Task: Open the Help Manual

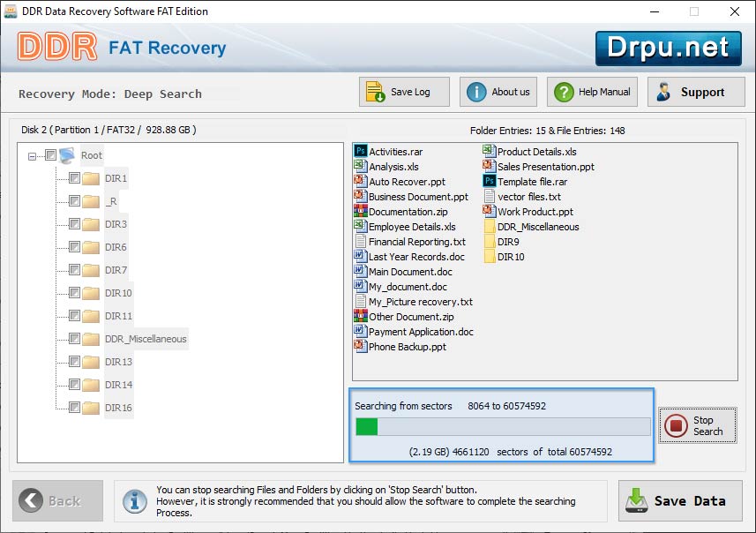Action: click(592, 92)
